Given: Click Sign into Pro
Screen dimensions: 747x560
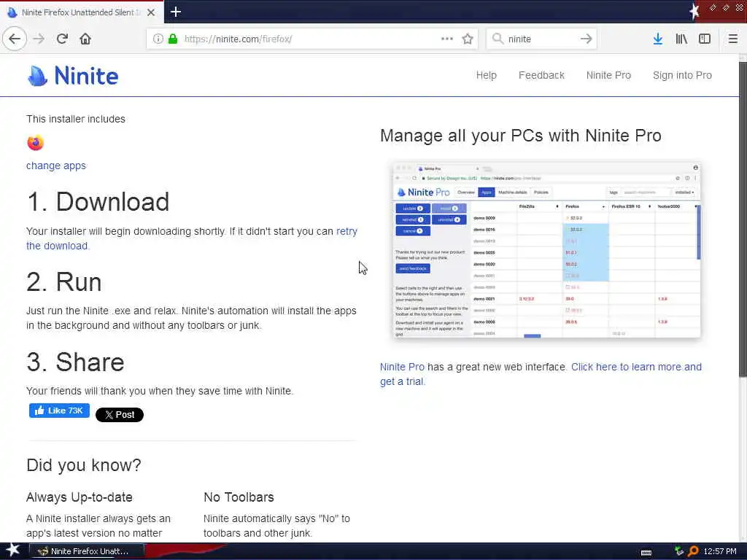Looking at the screenshot, I should point(682,75).
